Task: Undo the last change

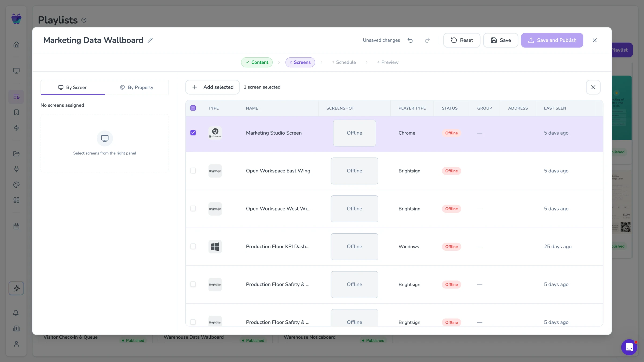Action: click(x=410, y=40)
